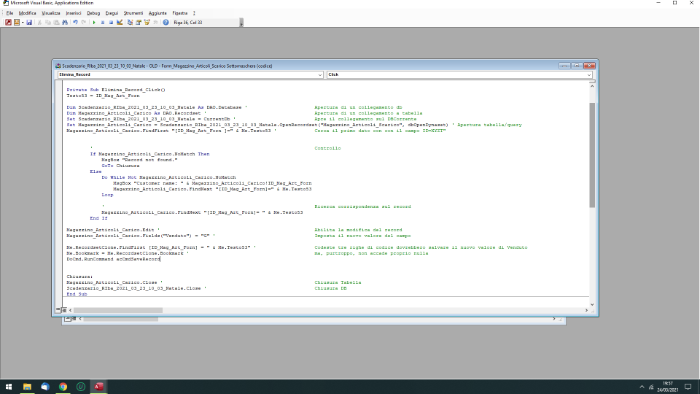Click the 'Chiusura:' label line in code
This screenshot has height=394, width=700.
click(79, 277)
